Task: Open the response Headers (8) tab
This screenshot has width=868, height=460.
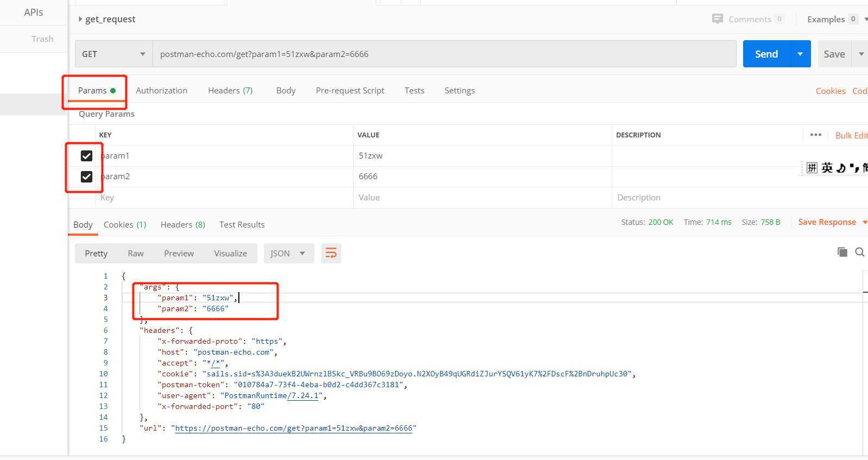Action: coord(183,225)
